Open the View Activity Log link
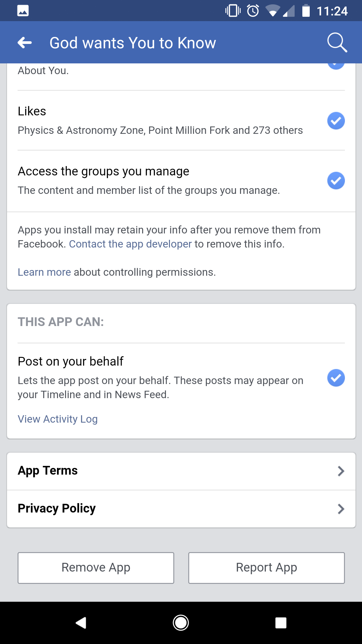362x644 pixels. 58,419
